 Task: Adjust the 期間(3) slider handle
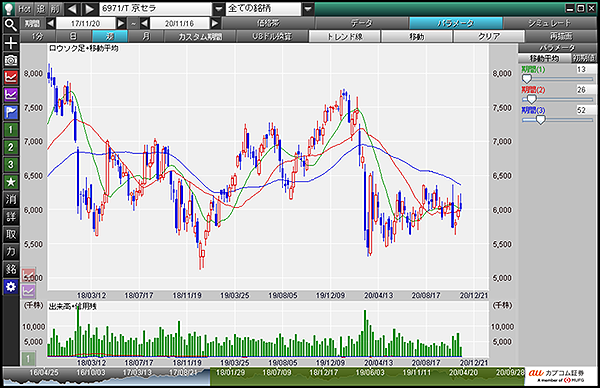click(x=540, y=120)
